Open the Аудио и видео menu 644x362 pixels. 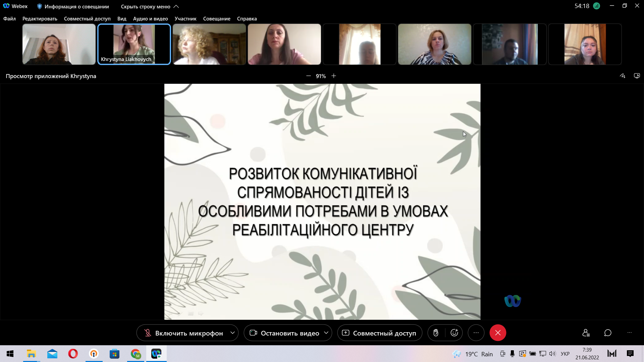point(150,19)
